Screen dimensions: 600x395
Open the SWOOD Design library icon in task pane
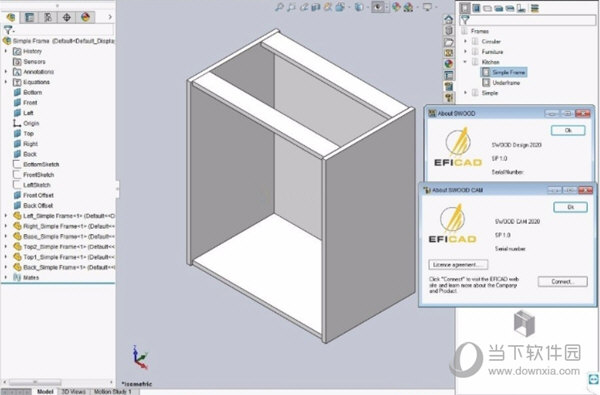tap(449, 87)
